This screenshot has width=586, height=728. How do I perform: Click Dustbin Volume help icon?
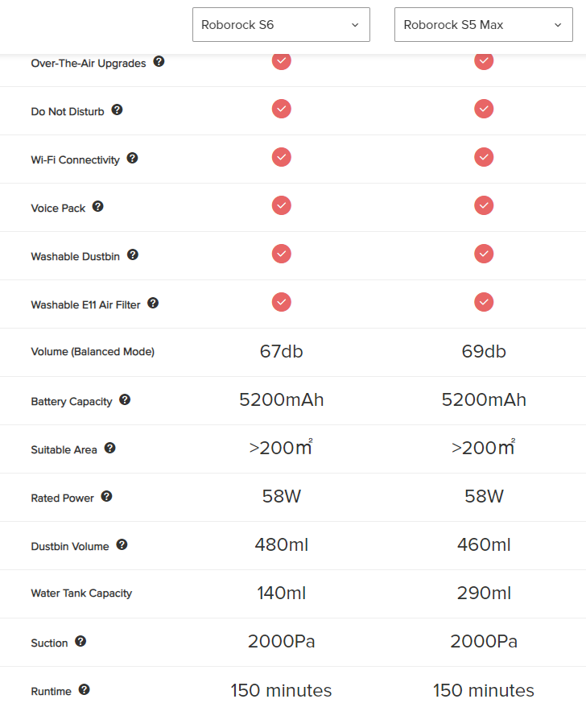pos(122,544)
